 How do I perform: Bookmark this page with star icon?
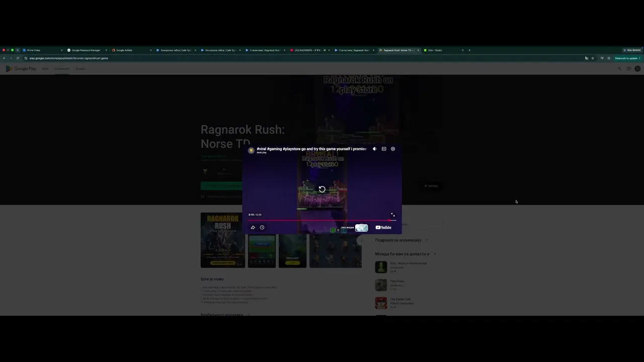(593, 58)
